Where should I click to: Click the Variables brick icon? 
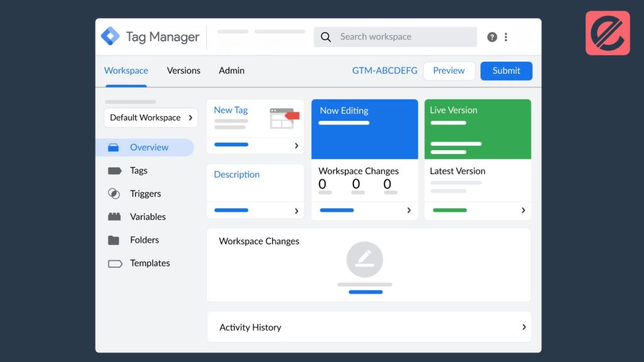tap(114, 217)
